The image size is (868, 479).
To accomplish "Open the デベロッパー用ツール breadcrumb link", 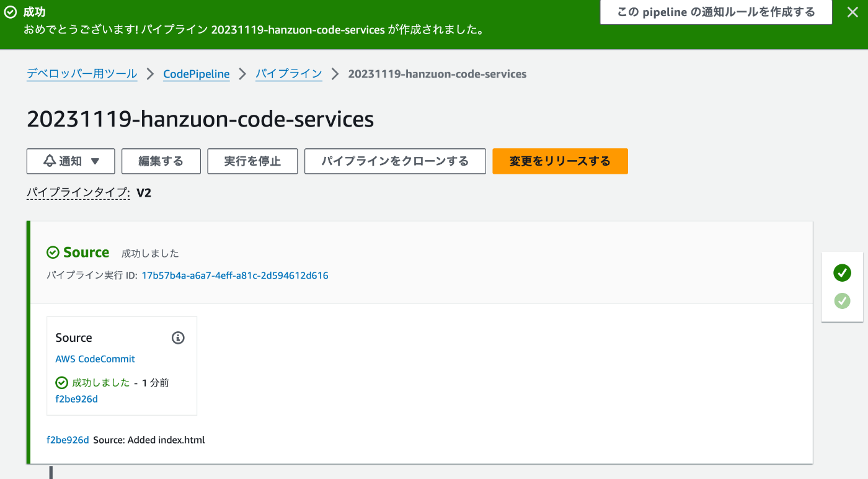I will (82, 74).
